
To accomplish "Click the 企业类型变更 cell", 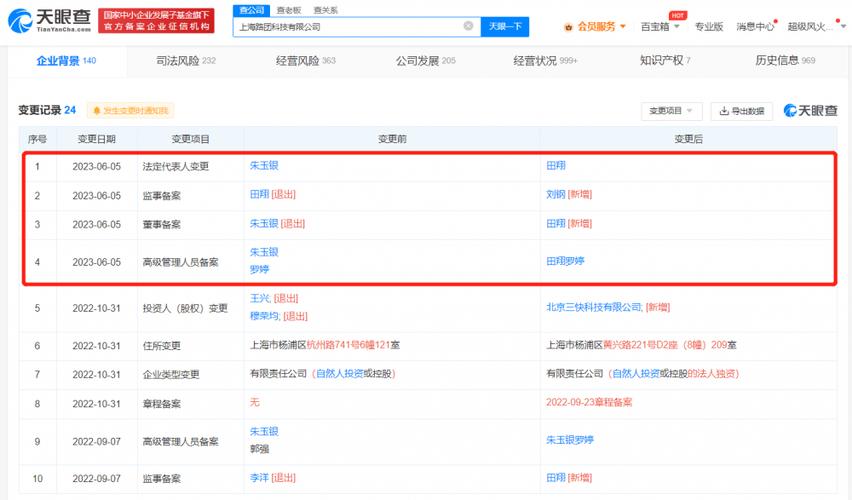I will click(x=171, y=374).
